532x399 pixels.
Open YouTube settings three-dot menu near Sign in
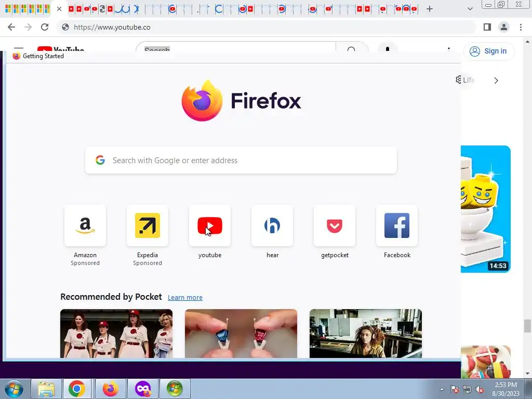(449, 49)
